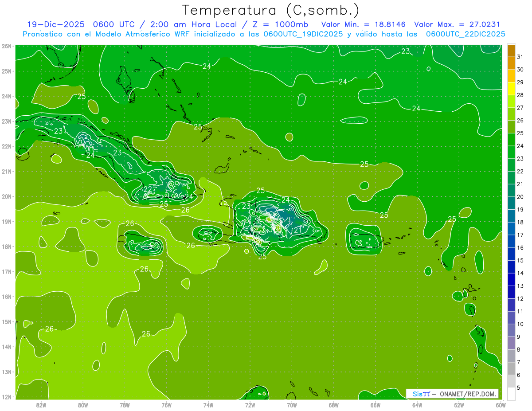Click the 70W longitude axis label
This screenshot has height=411, width=532.
pyautogui.click(x=292, y=405)
